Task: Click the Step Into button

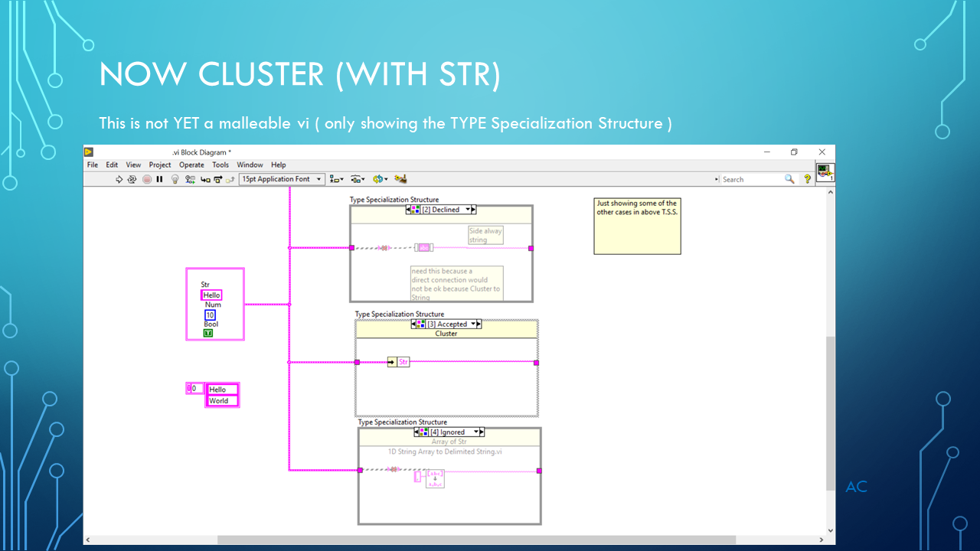Action: click(x=205, y=179)
